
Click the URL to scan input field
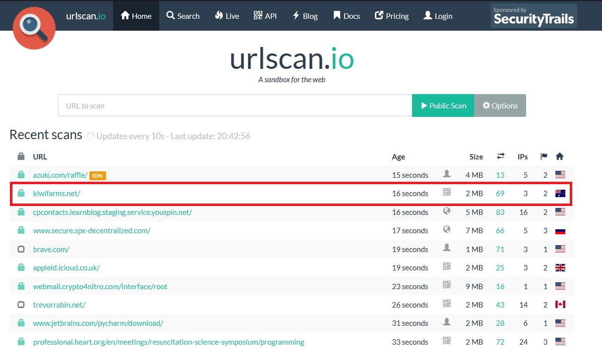pos(235,105)
